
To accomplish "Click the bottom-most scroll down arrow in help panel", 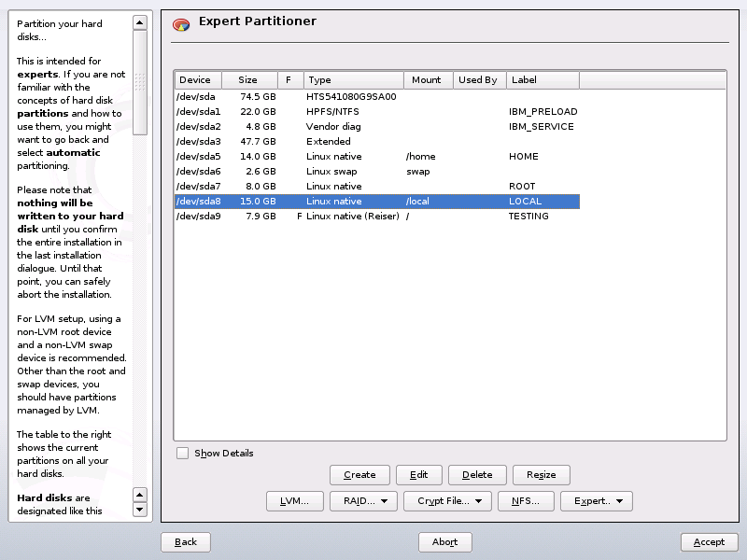I will [139, 510].
